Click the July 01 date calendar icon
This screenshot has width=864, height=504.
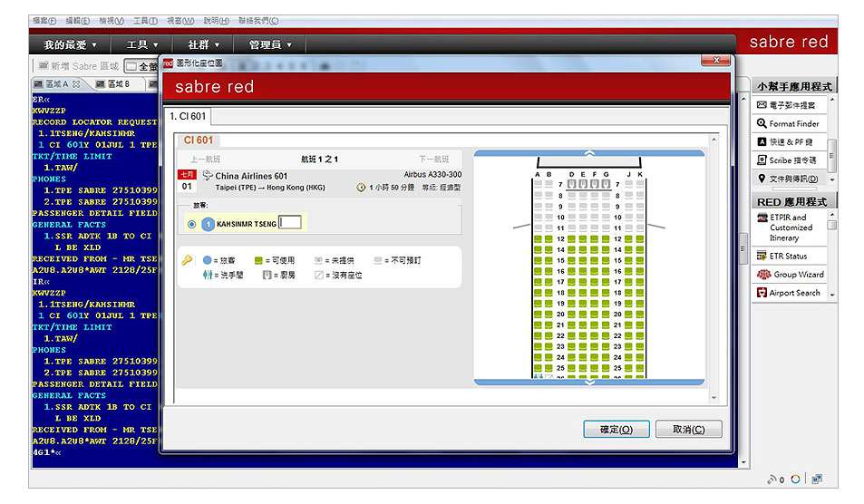[x=187, y=180]
